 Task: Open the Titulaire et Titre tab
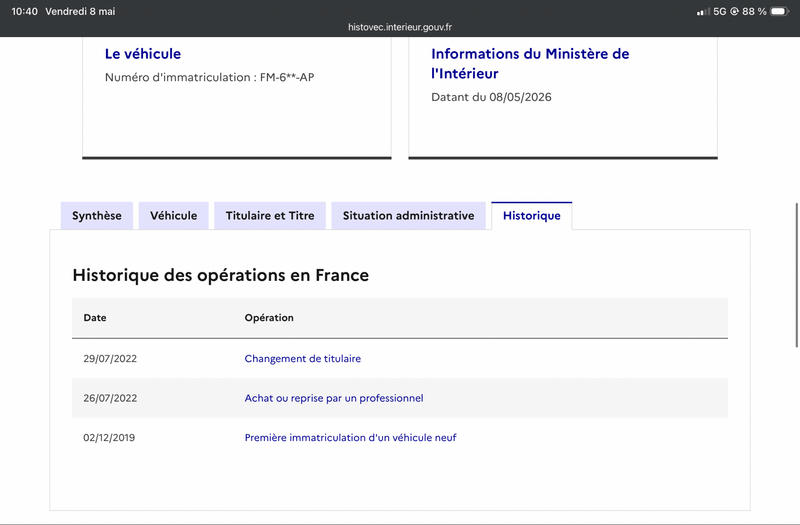270,216
